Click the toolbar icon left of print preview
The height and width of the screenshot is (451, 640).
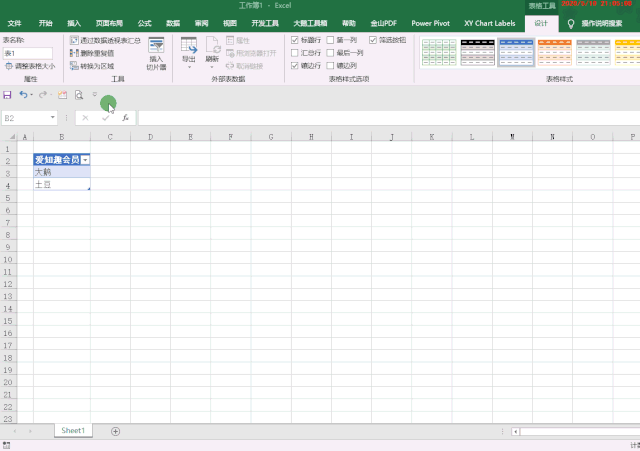(62, 95)
